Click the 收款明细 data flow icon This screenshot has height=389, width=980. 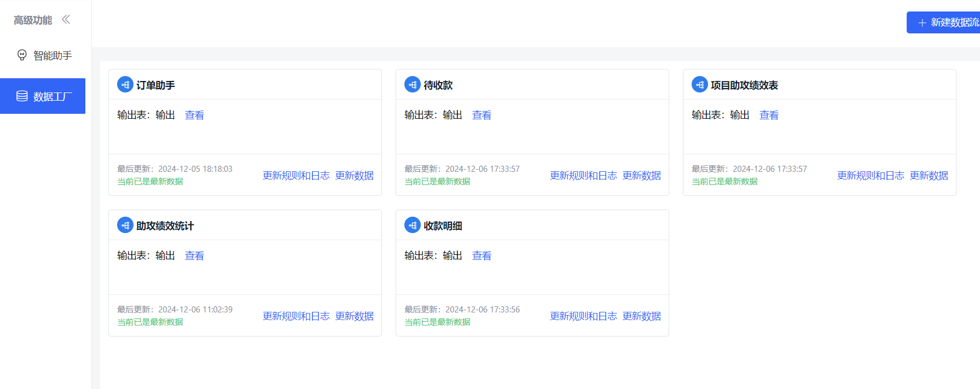coord(412,225)
